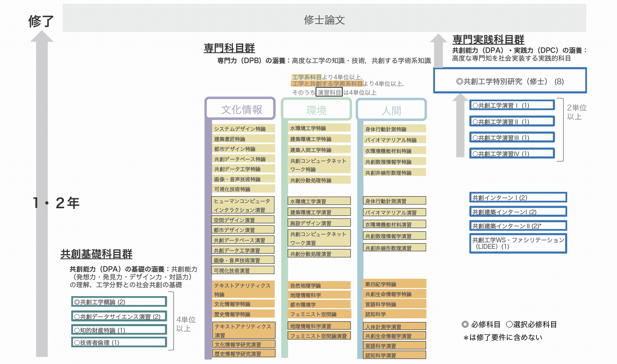Image resolution: width=617 pixels, height=364 pixels.
Task: Click the 修士論文 banner at top
Action: (x=324, y=19)
